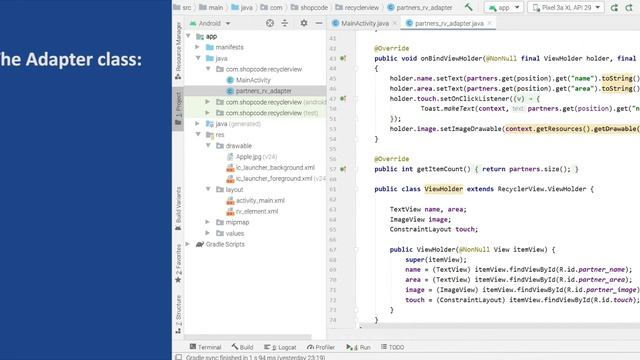This screenshot has width=640, height=360.
Task: Expand java (generated) folder
Action: click(198, 124)
